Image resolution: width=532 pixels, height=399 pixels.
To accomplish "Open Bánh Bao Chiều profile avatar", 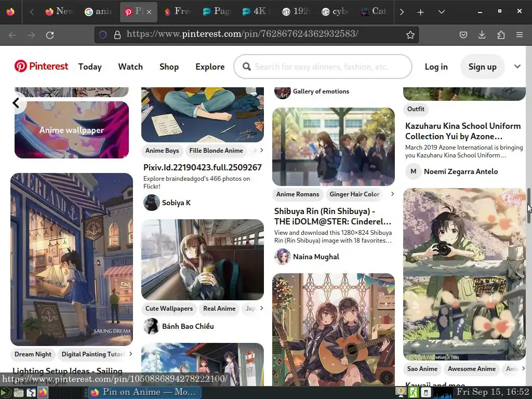I will pos(151,326).
